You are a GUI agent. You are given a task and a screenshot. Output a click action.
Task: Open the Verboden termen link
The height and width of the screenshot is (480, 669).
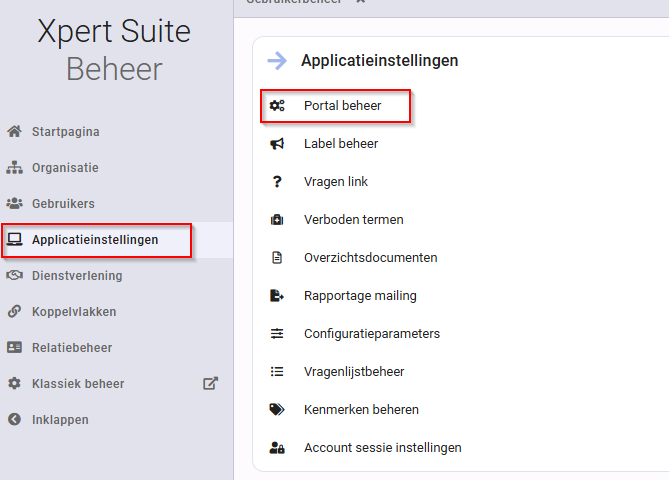click(354, 219)
